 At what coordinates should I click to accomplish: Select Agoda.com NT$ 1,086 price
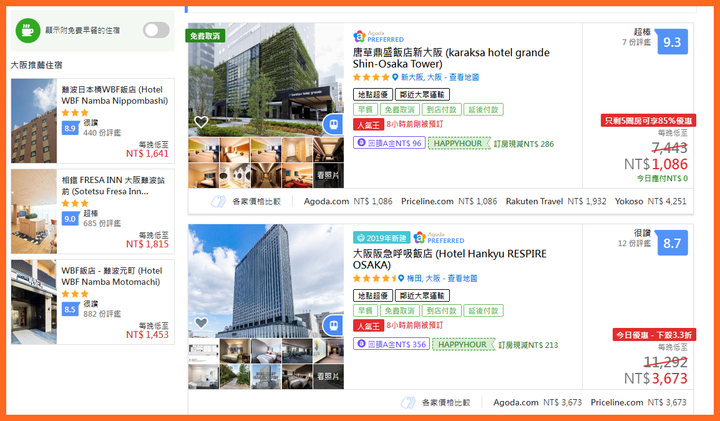(348, 201)
